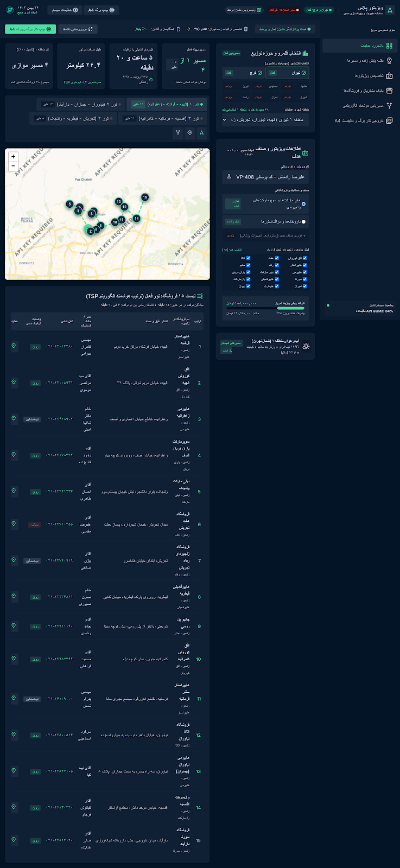This screenshot has width=400, height=868.
Task: Open the customers and stores bank item
Action: [359, 91]
